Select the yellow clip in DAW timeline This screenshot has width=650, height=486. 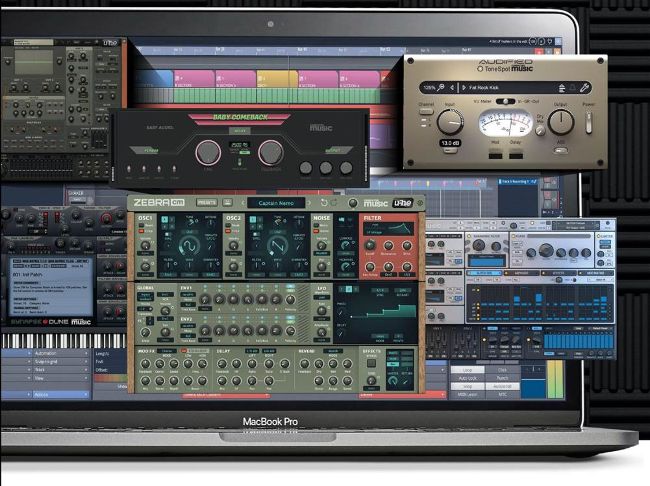pos(277,79)
